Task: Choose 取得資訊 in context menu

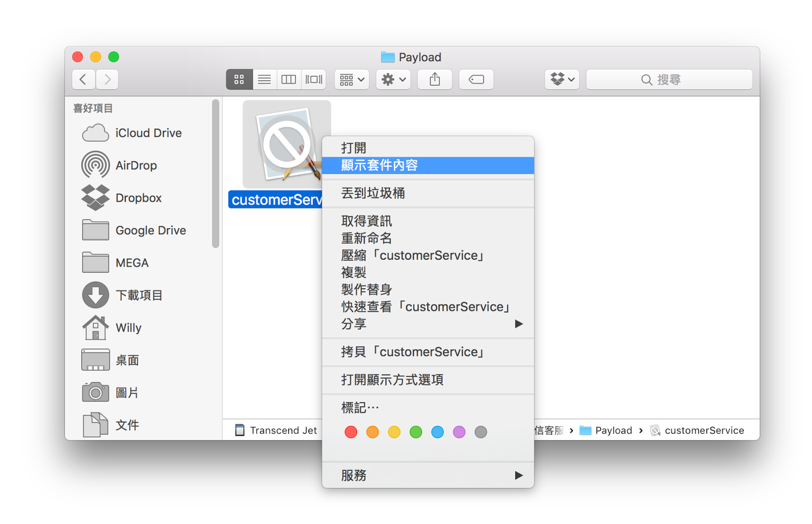Action: point(428,221)
